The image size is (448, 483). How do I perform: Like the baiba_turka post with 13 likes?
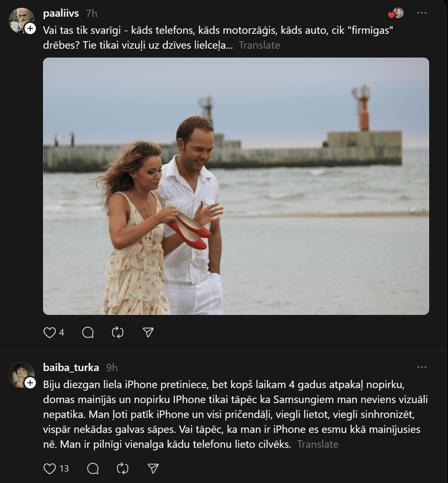(49, 469)
